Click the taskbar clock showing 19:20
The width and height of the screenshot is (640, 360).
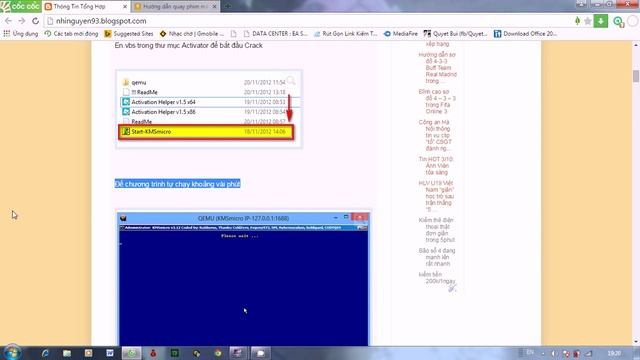[614, 353]
